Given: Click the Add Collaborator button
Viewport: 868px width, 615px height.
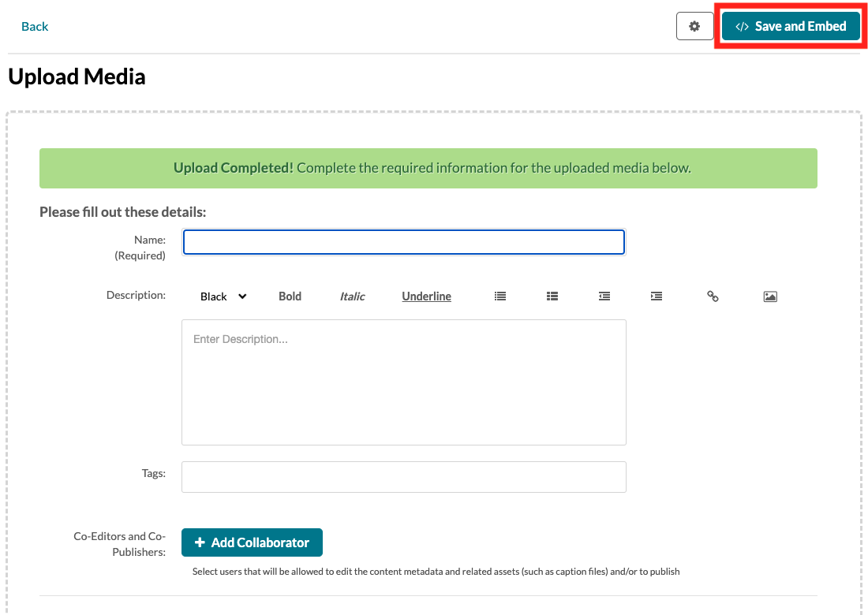Looking at the screenshot, I should tap(252, 542).
